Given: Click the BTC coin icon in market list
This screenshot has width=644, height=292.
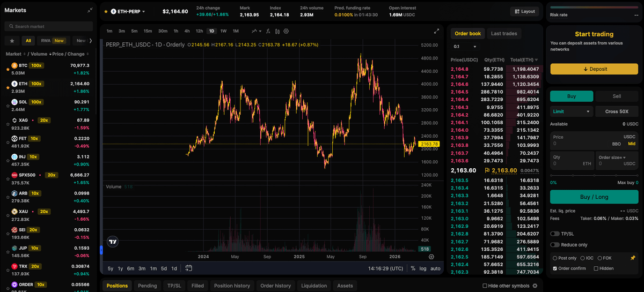Looking at the screenshot, I should click(x=15, y=65).
